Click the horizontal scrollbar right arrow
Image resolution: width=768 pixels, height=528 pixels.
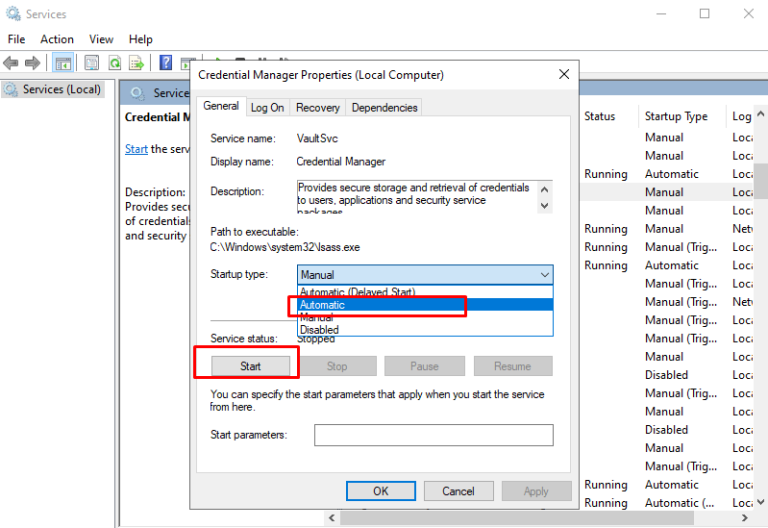pyautogui.click(x=745, y=518)
